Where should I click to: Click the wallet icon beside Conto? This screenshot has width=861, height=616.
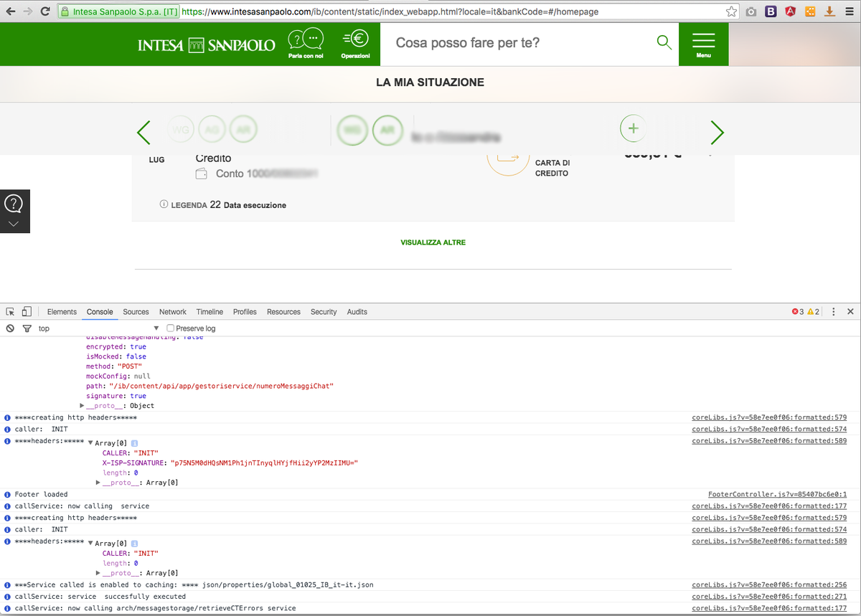(x=202, y=174)
